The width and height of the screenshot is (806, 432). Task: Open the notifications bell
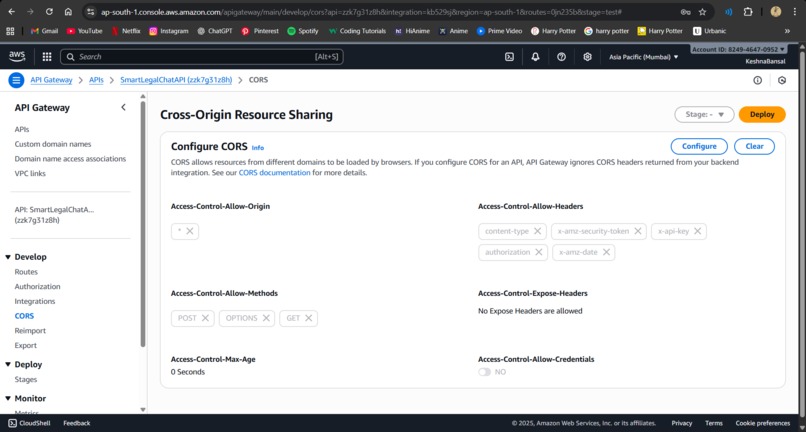(535, 57)
